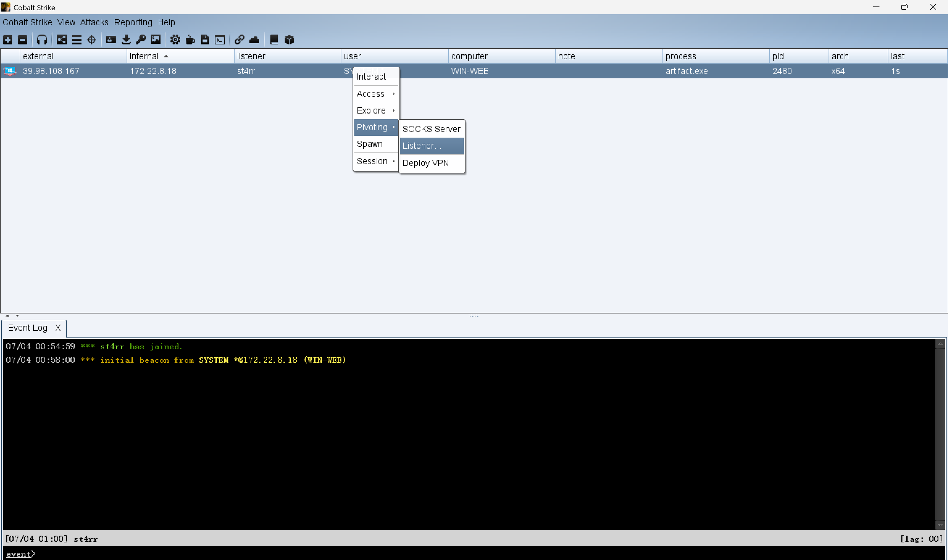This screenshot has height=560, width=948.
Task: Show targets with the crosshair icon
Action: (x=92, y=39)
